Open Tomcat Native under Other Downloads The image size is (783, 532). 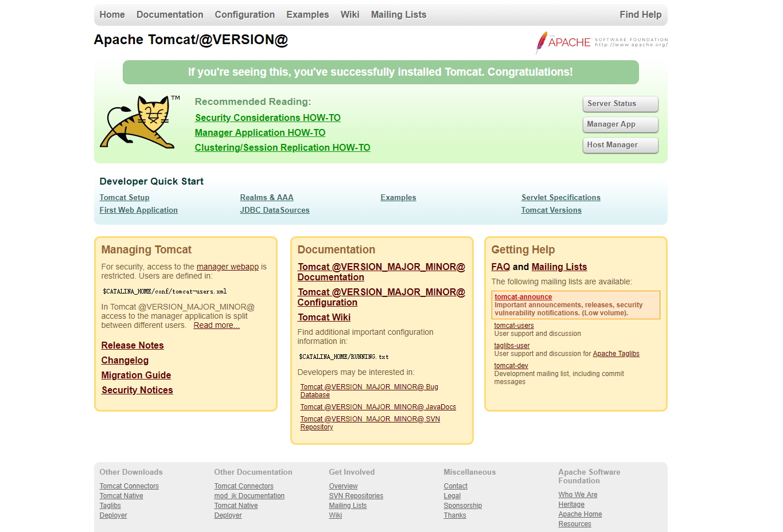[121, 496]
